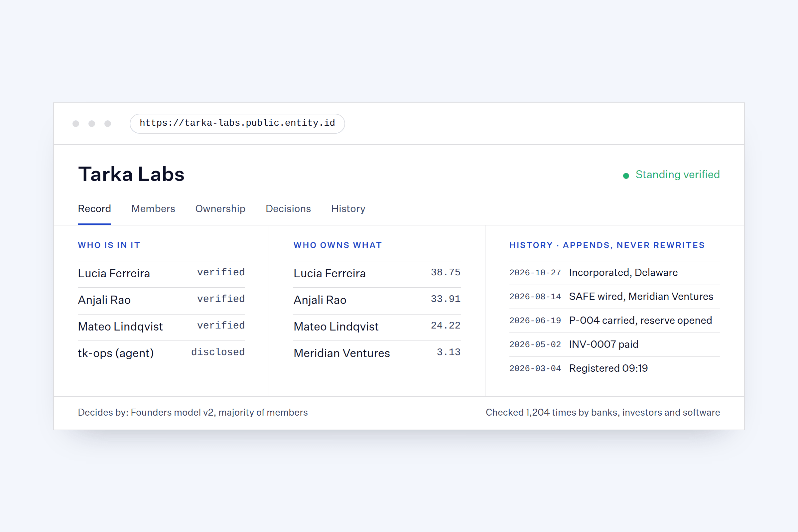Open the Members tab

click(x=153, y=209)
